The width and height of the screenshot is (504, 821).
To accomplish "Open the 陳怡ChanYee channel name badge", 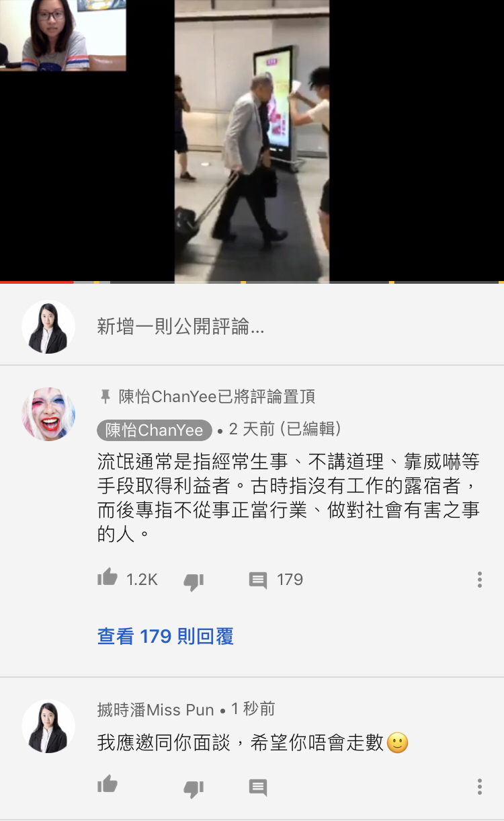I will click(x=155, y=430).
